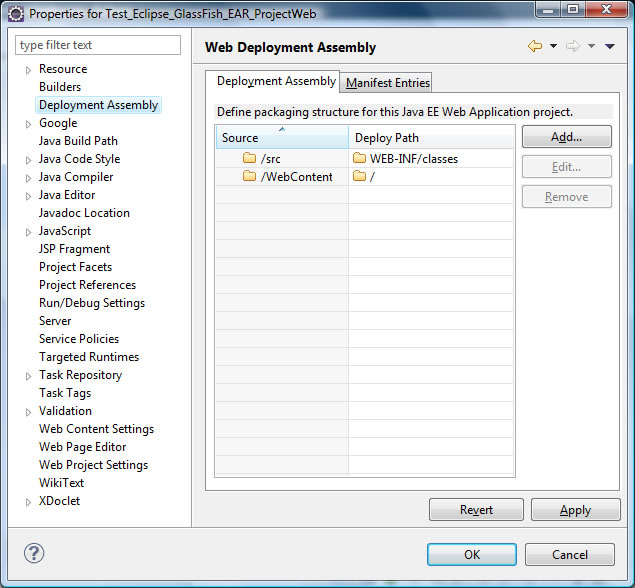Click the Add... button
635x588 pixels.
567,137
